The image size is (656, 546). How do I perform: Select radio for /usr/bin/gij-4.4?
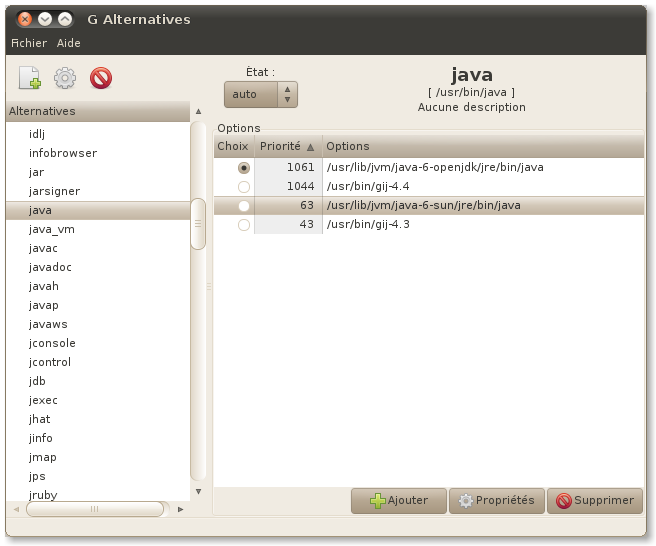coord(244,187)
